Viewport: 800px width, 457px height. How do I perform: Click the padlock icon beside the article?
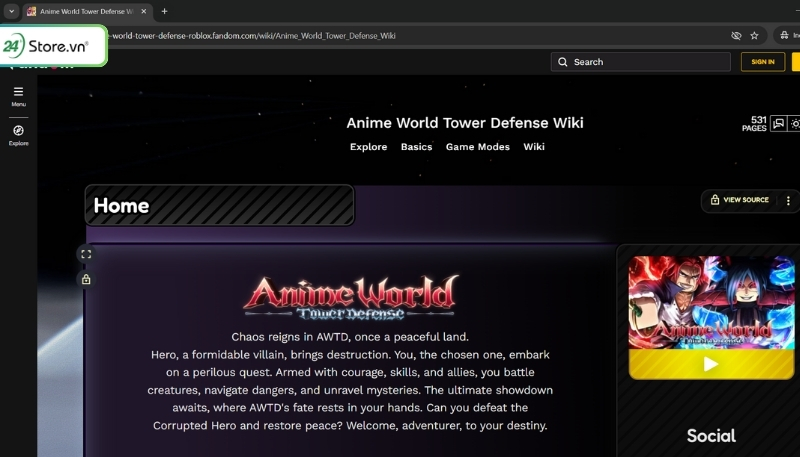(86, 279)
